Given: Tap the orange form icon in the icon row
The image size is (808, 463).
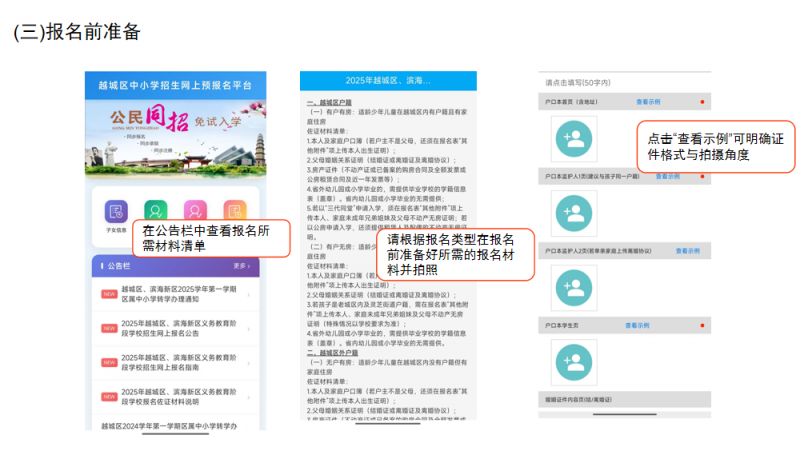Looking at the screenshot, I should 235,209.
